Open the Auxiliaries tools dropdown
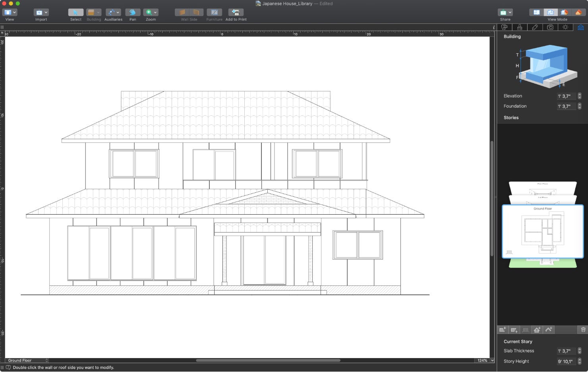Screen dimensions: 588x372 [x=113, y=12]
